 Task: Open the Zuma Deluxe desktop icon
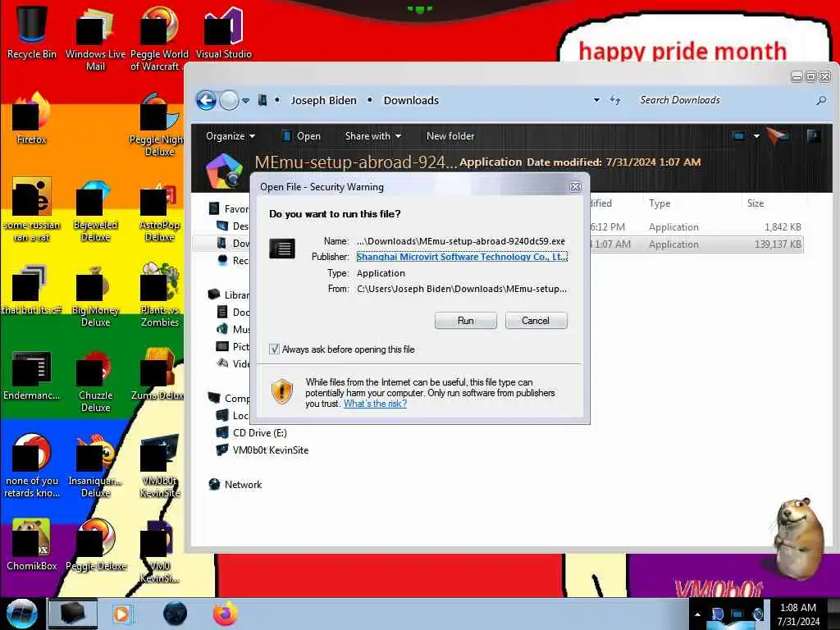[x=159, y=375]
